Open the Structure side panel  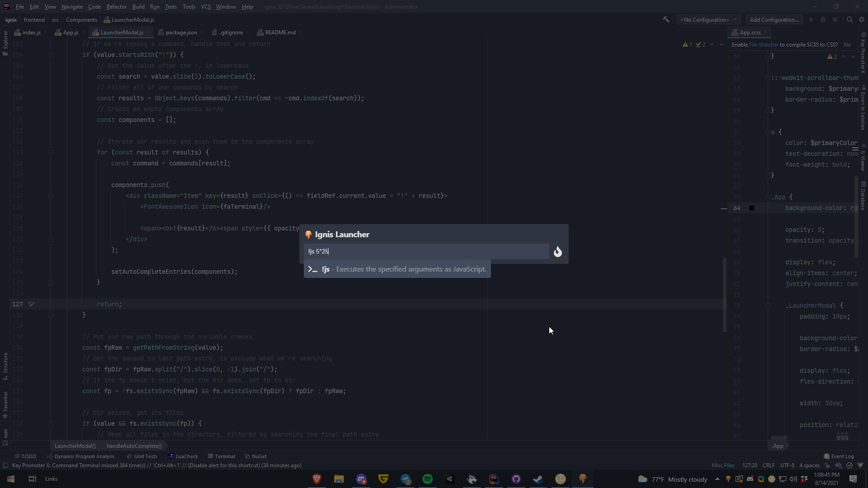5,366
